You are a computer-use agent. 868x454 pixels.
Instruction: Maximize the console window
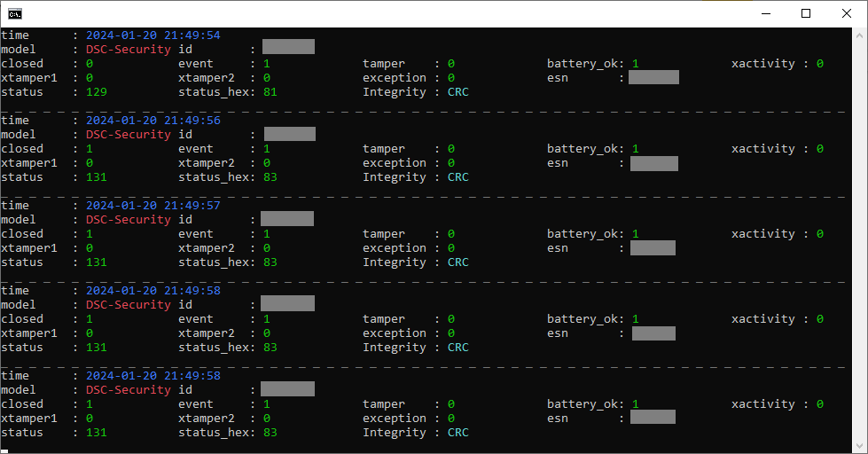tap(806, 14)
